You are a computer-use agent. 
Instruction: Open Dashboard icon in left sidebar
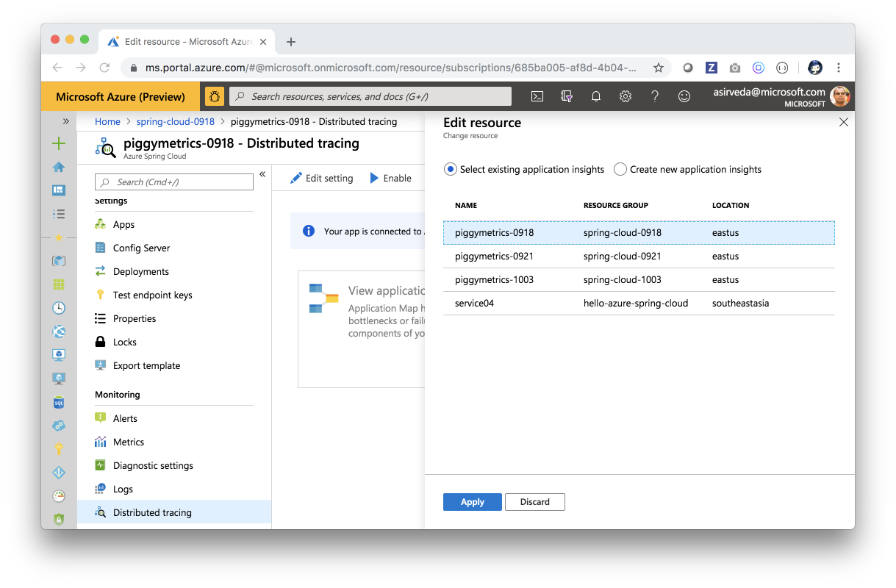click(59, 190)
